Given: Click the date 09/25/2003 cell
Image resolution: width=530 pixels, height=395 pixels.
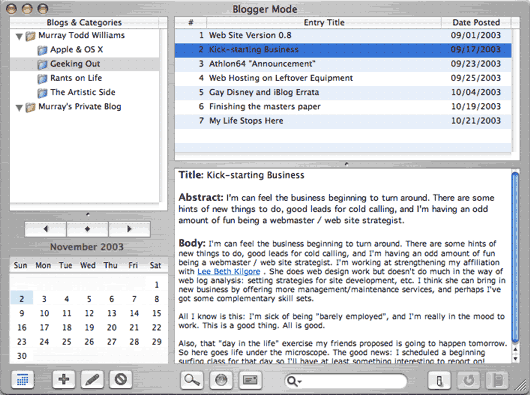Looking at the screenshot, I should tap(476, 78).
